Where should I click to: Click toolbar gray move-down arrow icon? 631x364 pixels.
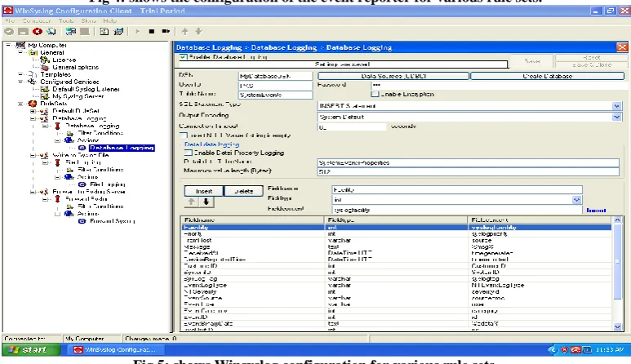pyautogui.click(x=198, y=31)
